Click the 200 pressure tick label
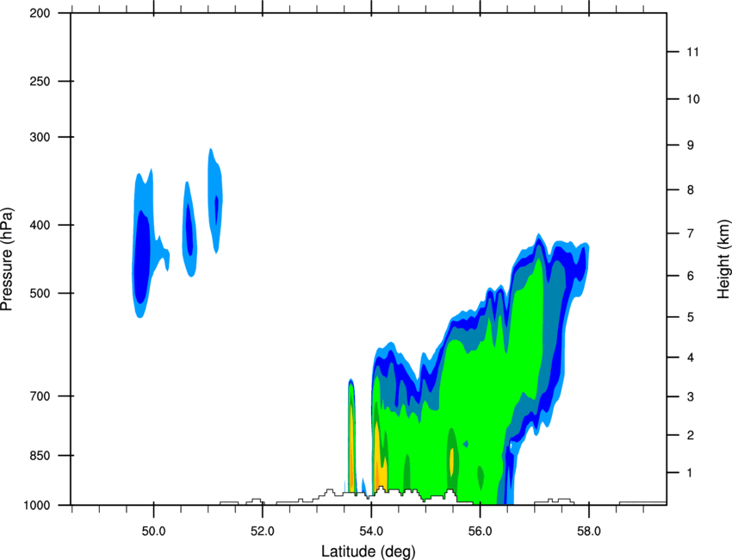Viewport: 732px width, 560px height. coord(40,13)
